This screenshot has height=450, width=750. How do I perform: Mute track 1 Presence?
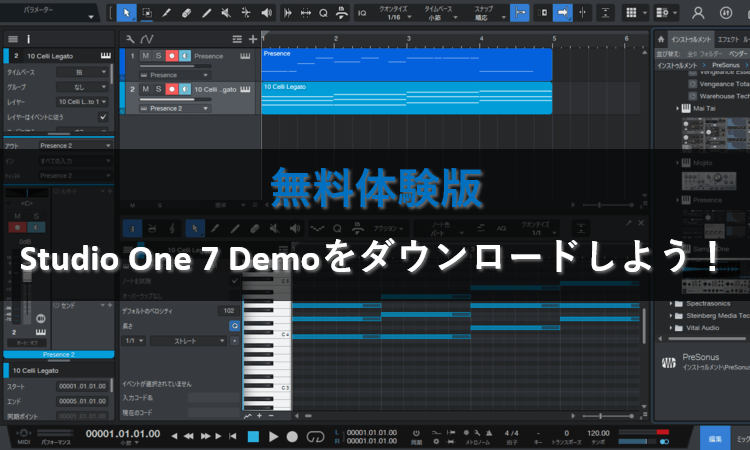(x=145, y=56)
